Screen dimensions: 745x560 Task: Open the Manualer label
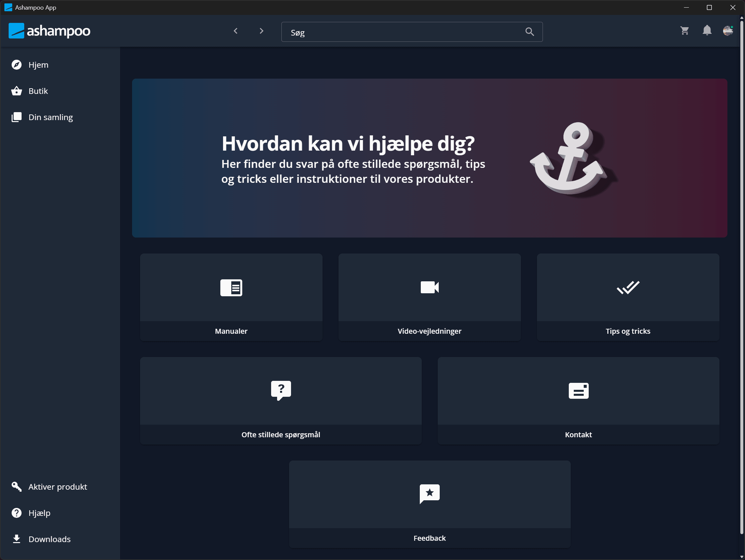click(231, 331)
